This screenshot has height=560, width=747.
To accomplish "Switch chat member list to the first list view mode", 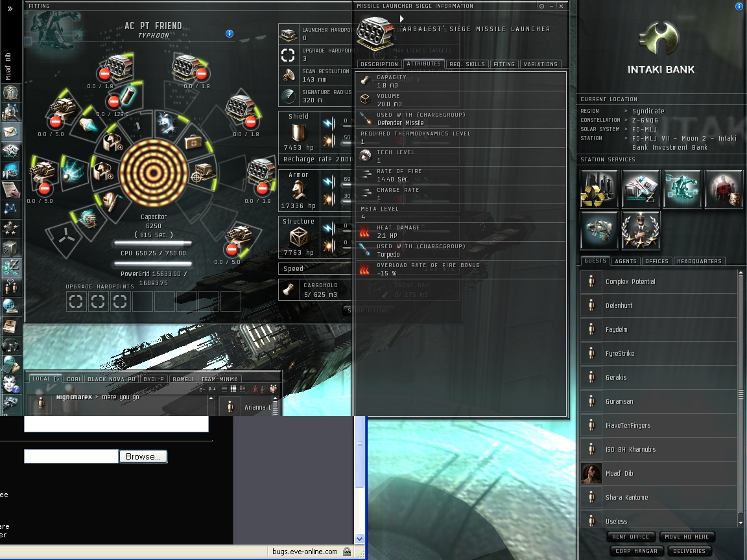I will [x=224, y=389].
